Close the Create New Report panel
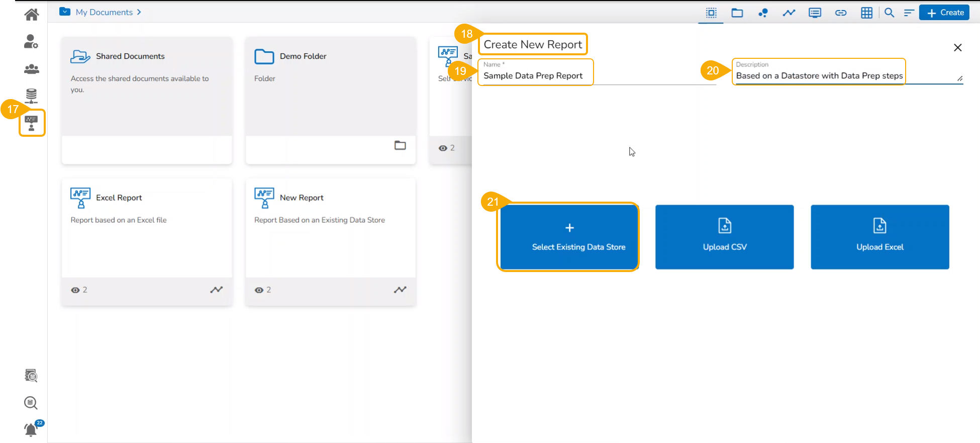Viewport: 980px width, 443px height. 958,47
